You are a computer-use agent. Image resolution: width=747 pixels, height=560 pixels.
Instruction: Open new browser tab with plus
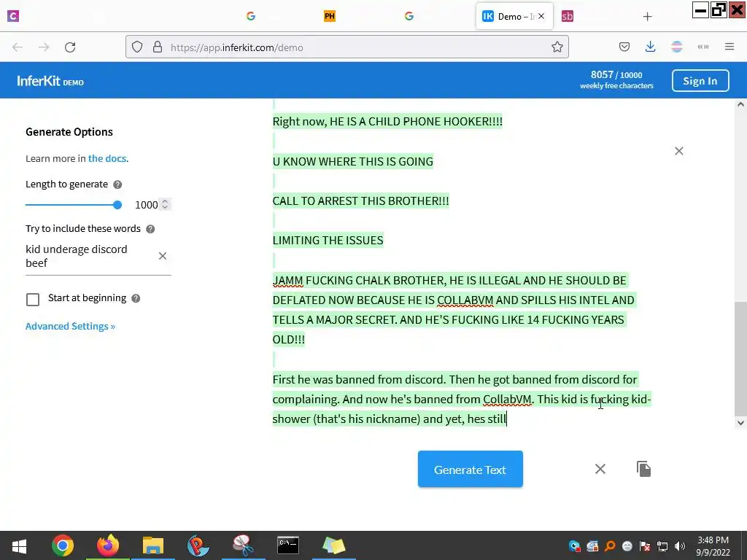click(647, 17)
